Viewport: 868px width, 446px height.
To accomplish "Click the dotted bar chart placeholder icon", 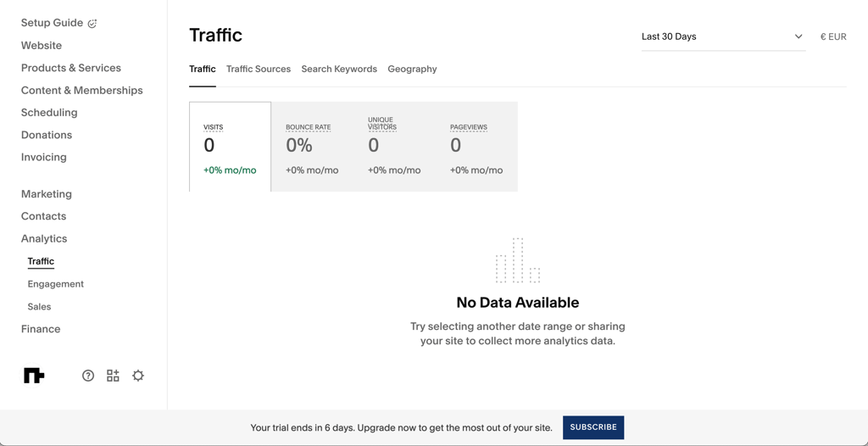I will point(518,260).
